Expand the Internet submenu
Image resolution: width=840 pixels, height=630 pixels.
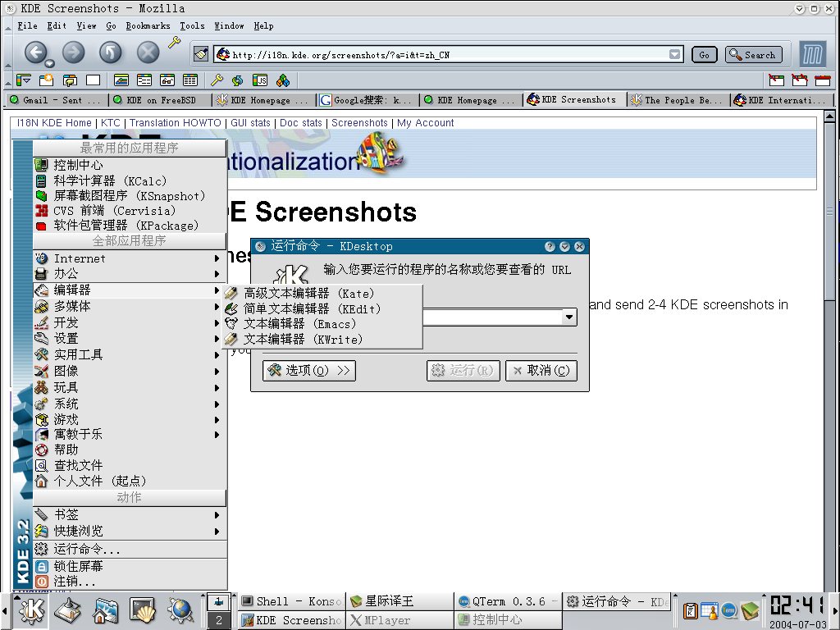pos(130,258)
